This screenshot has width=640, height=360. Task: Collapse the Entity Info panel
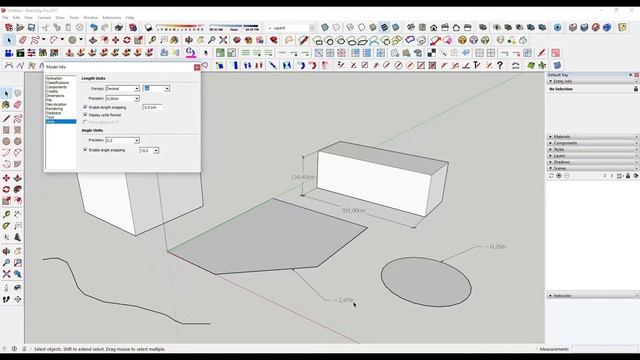pyautogui.click(x=593, y=82)
